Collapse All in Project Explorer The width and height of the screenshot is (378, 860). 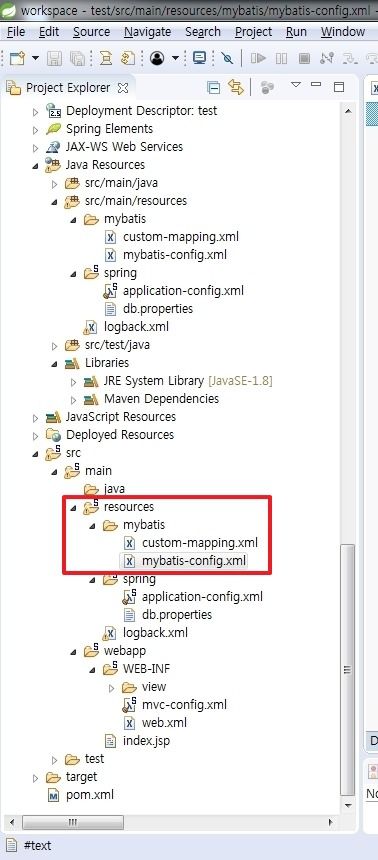(213, 87)
